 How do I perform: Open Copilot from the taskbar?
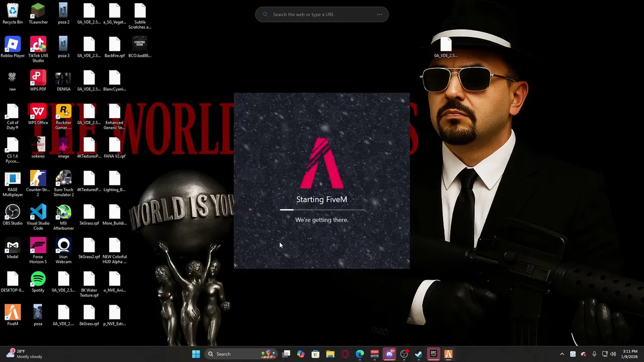pos(301,354)
